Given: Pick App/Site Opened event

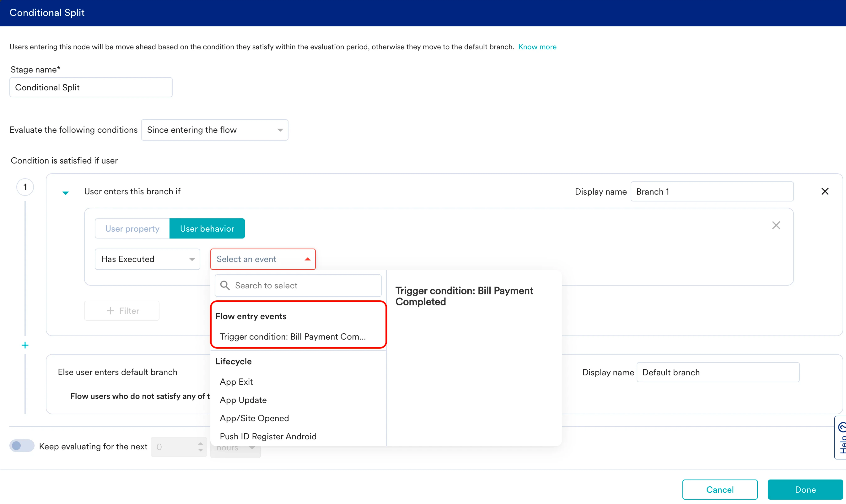Looking at the screenshot, I should click(x=254, y=418).
